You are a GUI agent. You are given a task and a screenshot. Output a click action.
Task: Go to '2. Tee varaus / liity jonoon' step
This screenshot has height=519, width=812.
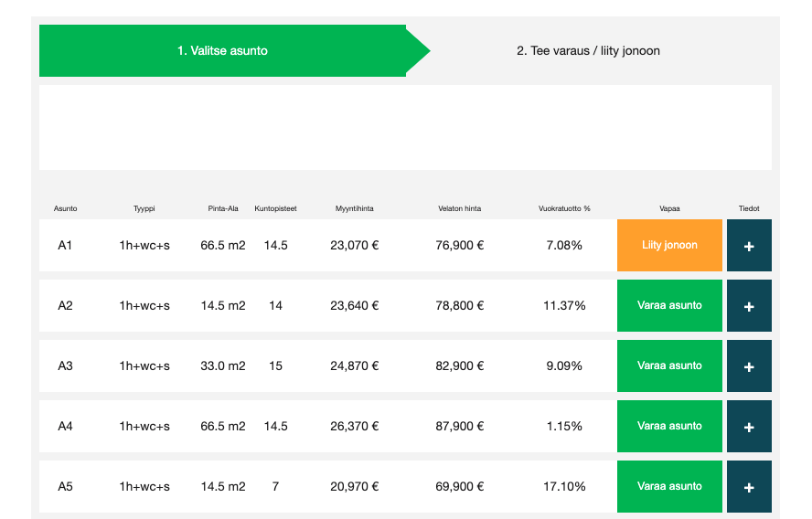pos(588,50)
